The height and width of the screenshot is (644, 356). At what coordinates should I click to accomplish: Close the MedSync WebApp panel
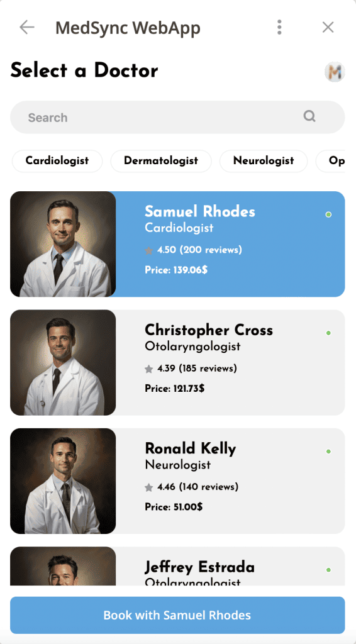[x=328, y=27]
